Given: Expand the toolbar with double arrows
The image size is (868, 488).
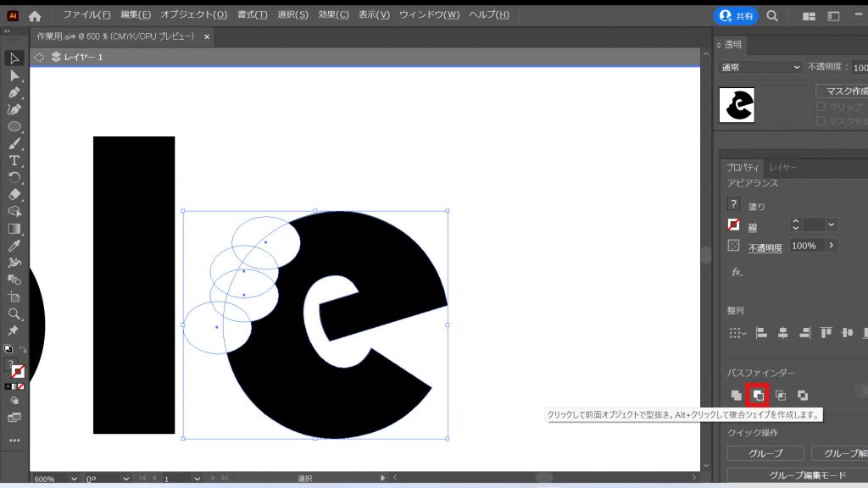Looking at the screenshot, I should (7, 31).
